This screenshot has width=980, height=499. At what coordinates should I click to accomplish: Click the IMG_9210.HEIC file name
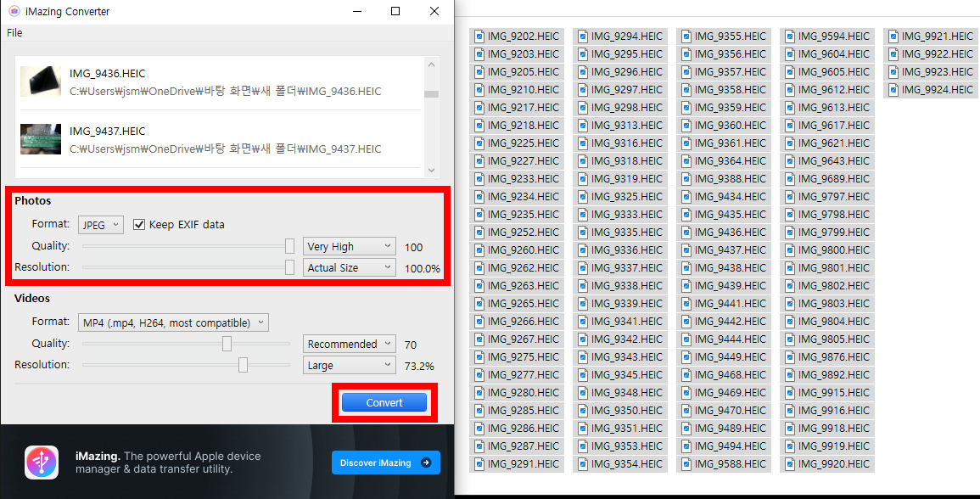pos(524,90)
